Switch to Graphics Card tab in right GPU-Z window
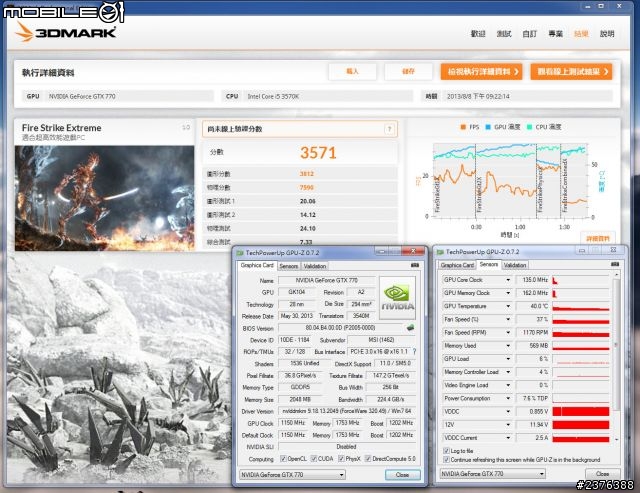 point(457,265)
